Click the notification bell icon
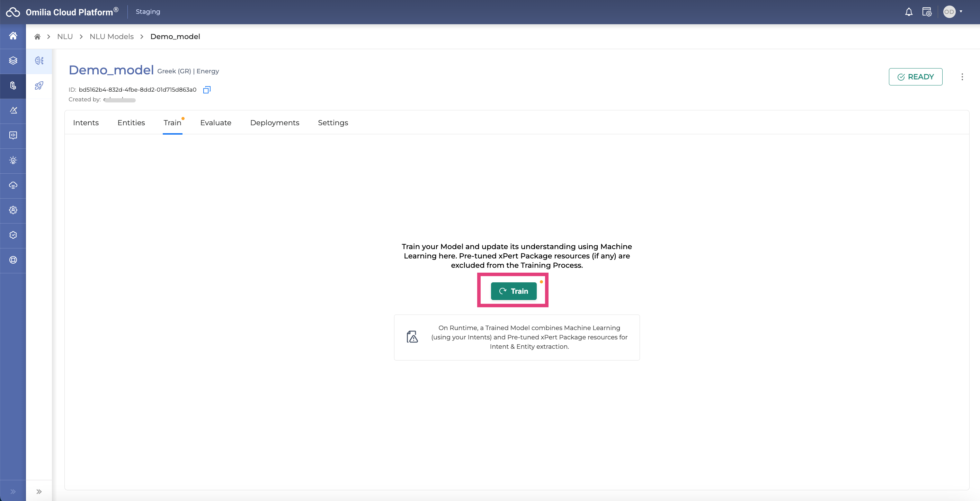 point(908,12)
